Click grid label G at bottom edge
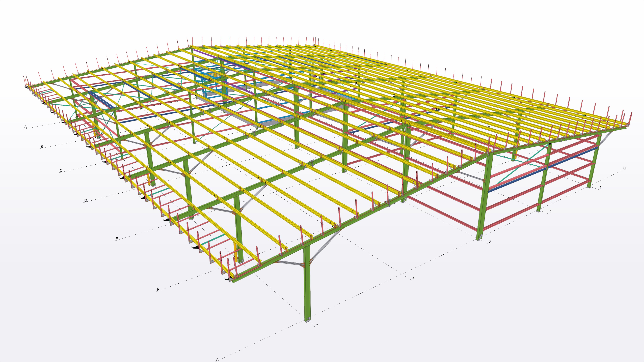The image size is (644, 362). click(217, 360)
